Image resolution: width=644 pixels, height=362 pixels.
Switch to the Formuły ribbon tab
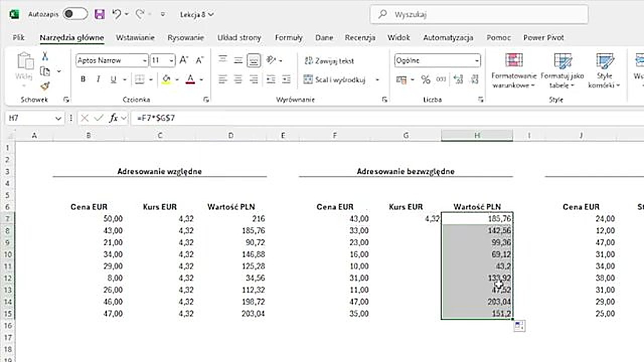[x=288, y=37]
